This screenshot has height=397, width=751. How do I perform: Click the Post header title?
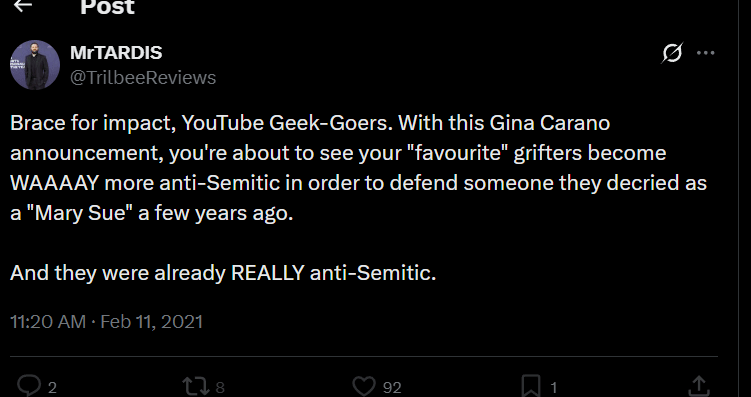[x=107, y=7]
